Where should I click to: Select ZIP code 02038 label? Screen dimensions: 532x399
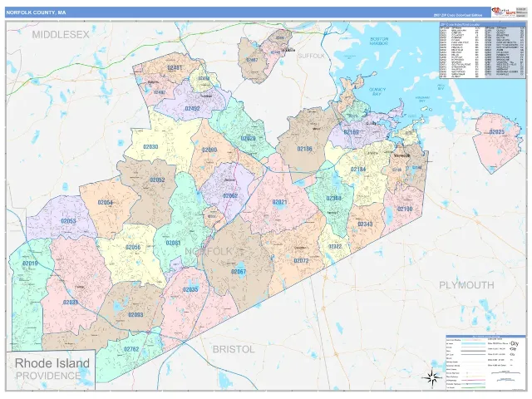pyautogui.click(x=70, y=302)
